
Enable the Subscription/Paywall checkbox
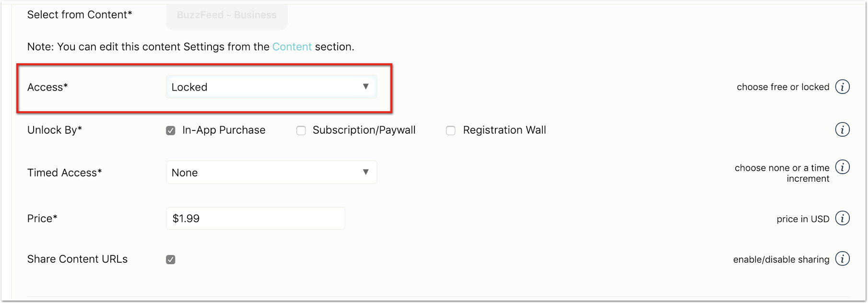tap(301, 130)
